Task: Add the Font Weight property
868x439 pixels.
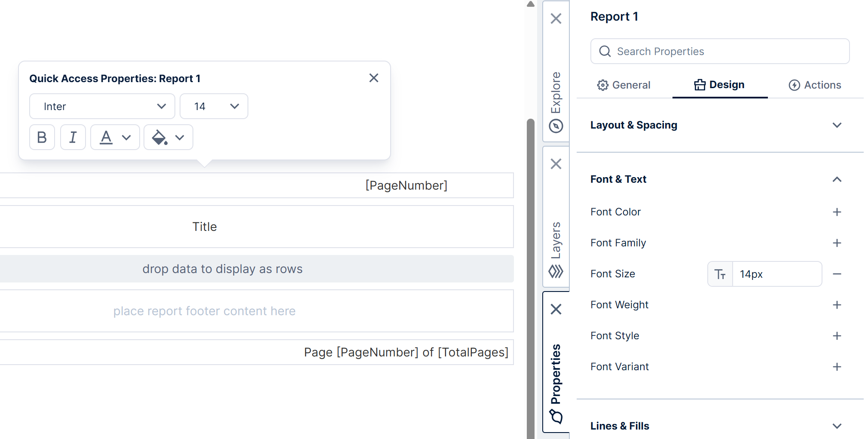Action: click(x=837, y=305)
